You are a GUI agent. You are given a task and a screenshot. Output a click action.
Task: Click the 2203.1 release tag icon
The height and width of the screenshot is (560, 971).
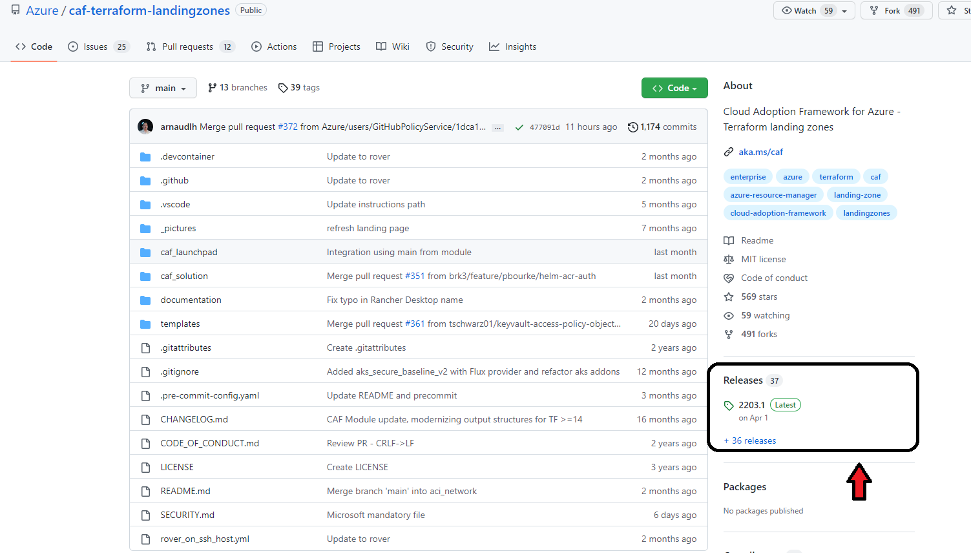729,406
